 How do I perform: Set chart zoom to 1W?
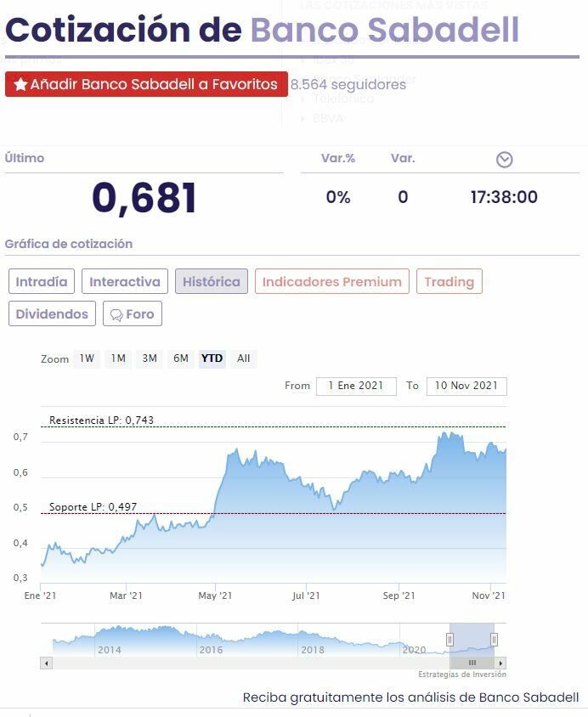(x=87, y=358)
